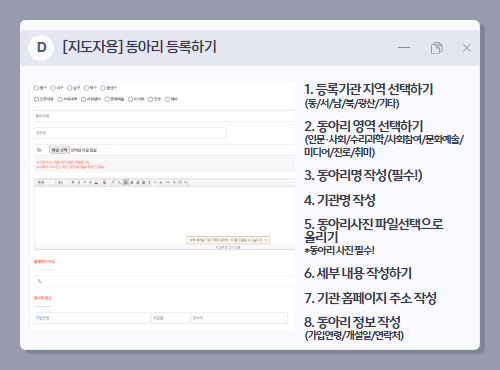The height and width of the screenshot is (370, 500).
Task: Click the round D badge in header
Action: [x=41, y=48]
